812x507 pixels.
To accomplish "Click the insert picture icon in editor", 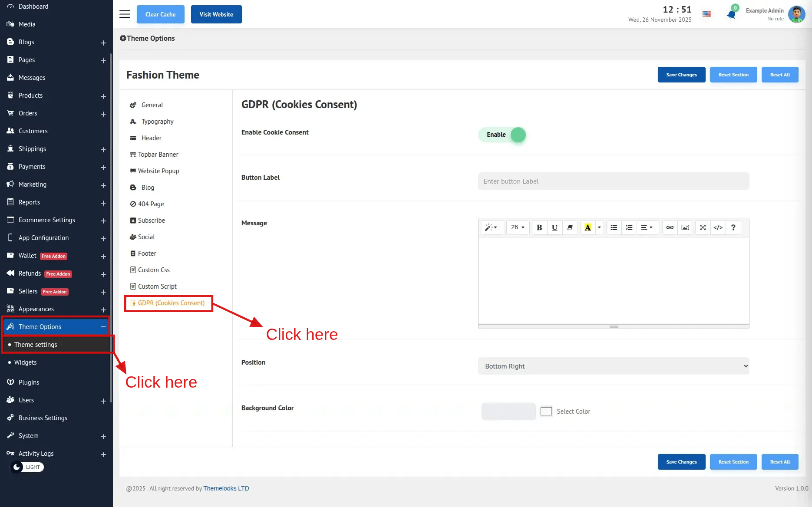I will click(685, 227).
